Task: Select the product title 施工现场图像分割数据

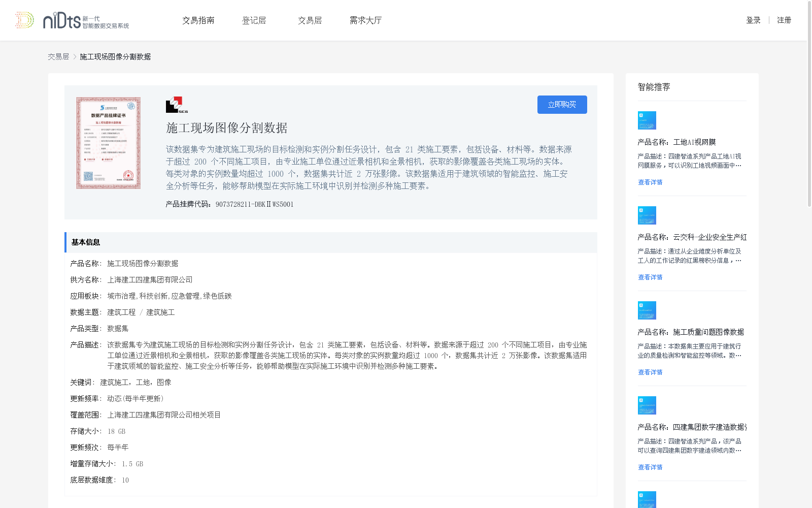Action: (227, 128)
